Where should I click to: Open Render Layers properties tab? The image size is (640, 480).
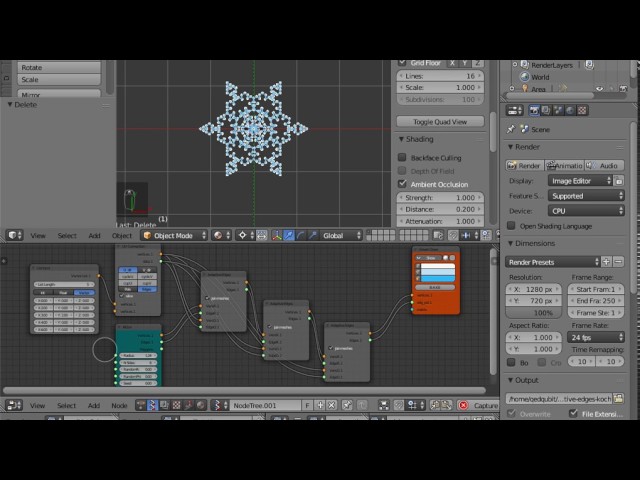pyautogui.click(x=546, y=110)
